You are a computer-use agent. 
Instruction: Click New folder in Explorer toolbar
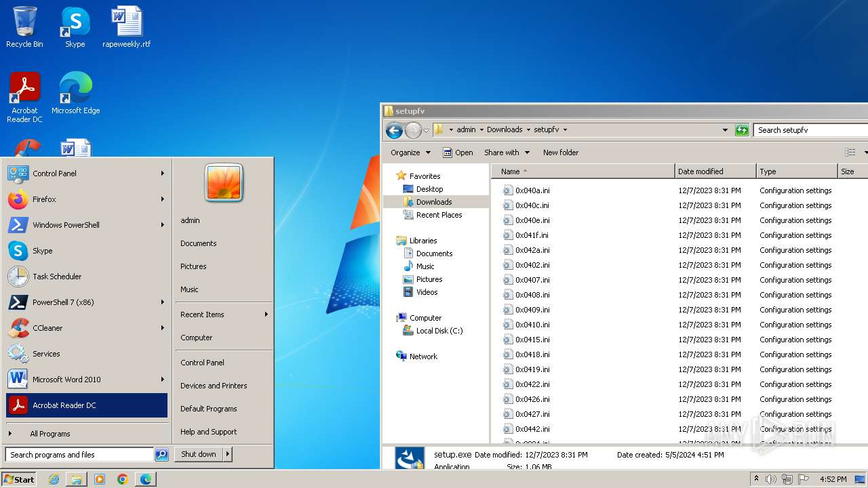pyautogui.click(x=561, y=152)
